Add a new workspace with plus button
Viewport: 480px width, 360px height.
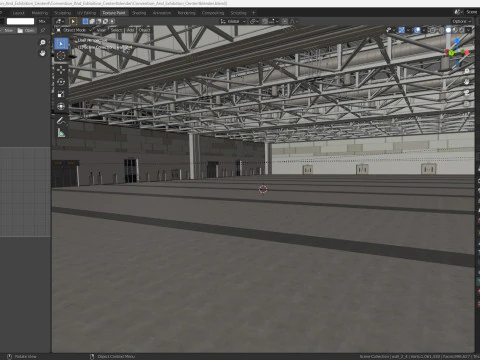click(x=253, y=13)
